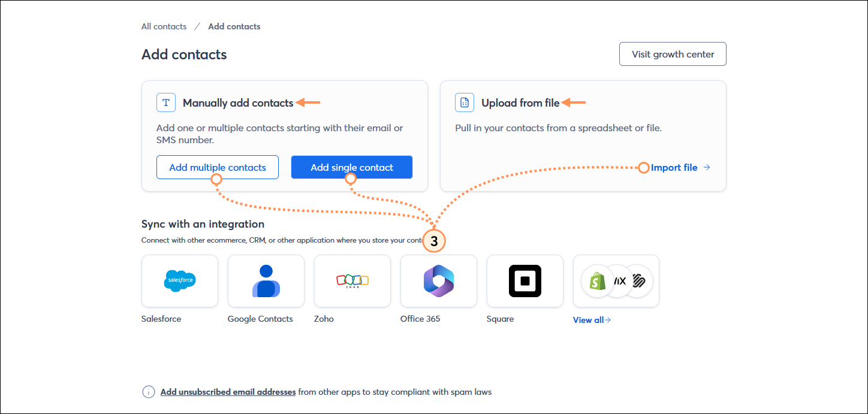The image size is (868, 414).
Task: Click the Zoho label text
Action: pos(324,319)
